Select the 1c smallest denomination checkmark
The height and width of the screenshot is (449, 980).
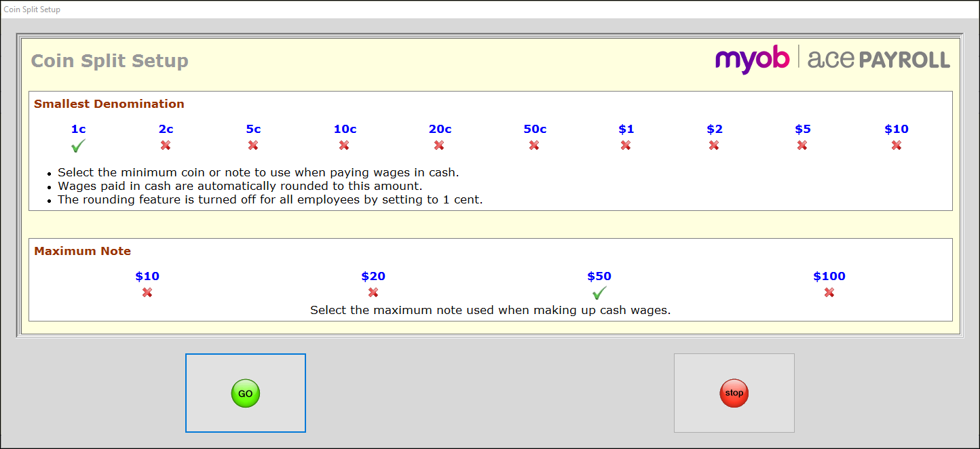click(x=79, y=146)
